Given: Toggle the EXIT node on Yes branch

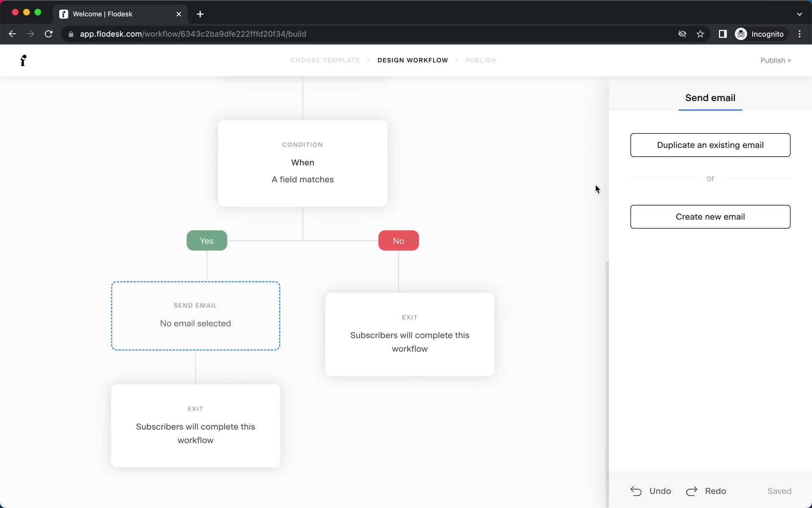Looking at the screenshot, I should [196, 425].
